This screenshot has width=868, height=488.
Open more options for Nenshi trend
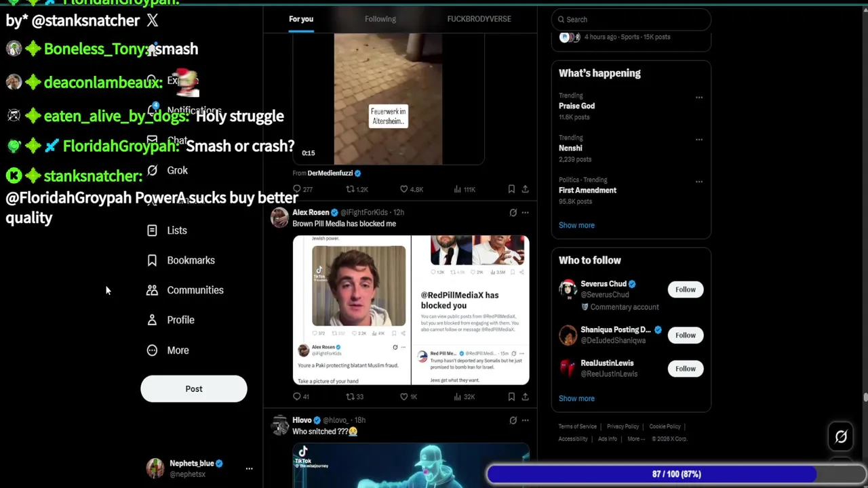tap(698, 139)
